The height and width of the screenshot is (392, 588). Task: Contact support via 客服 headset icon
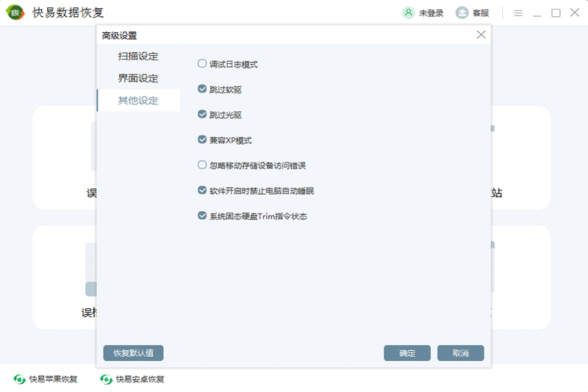[462, 13]
